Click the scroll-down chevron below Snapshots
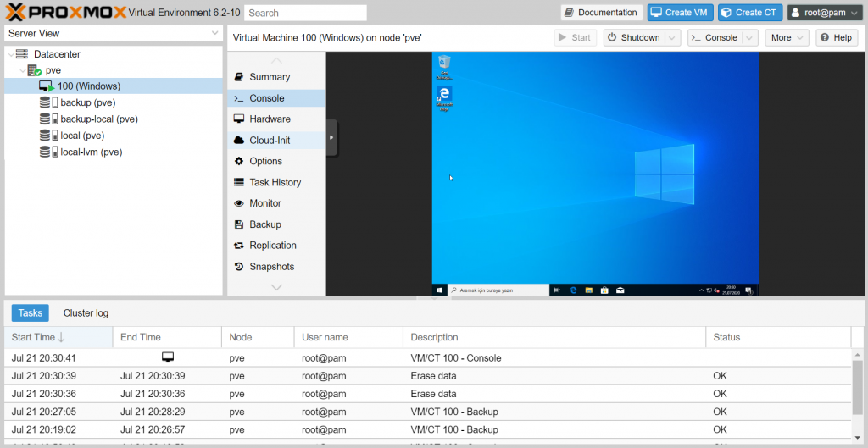 (x=276, y=287)
